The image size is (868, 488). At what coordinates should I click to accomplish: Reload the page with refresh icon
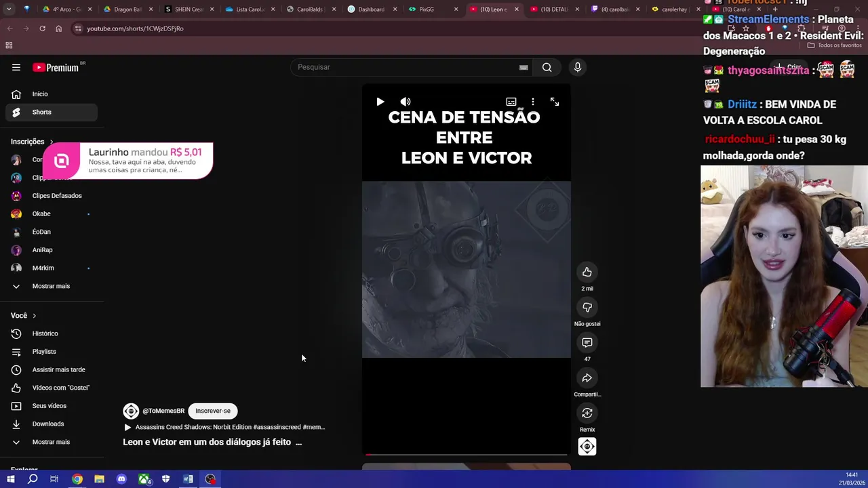[x=42, y=28]
